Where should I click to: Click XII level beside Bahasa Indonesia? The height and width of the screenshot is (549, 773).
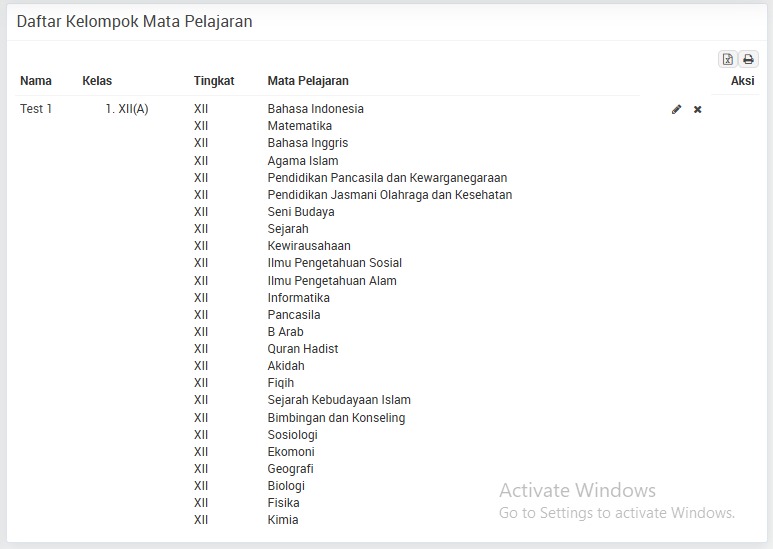(x=201, y=109)
